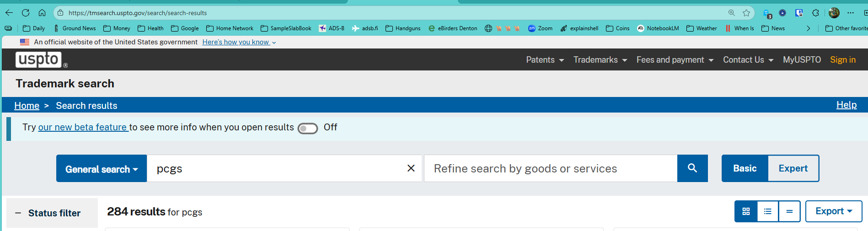
Task: Select the Expert search mode
Action: click(x=793, y=168)
